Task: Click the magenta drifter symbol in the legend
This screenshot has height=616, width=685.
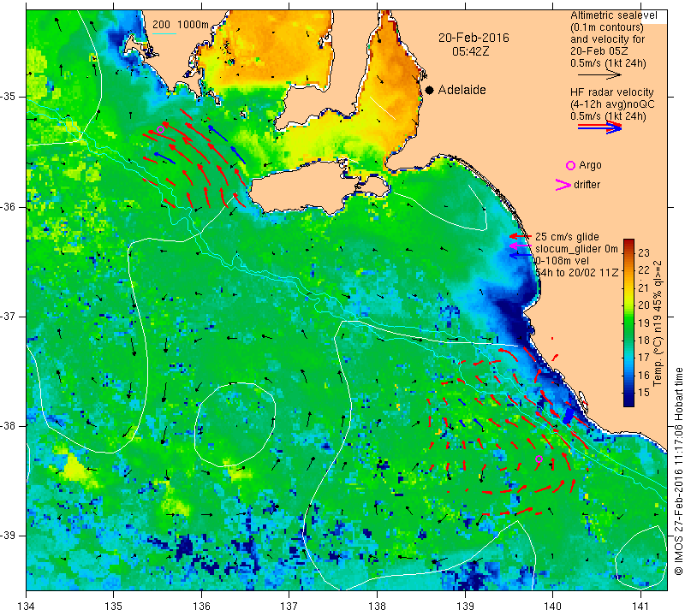Action: (563, 185)
